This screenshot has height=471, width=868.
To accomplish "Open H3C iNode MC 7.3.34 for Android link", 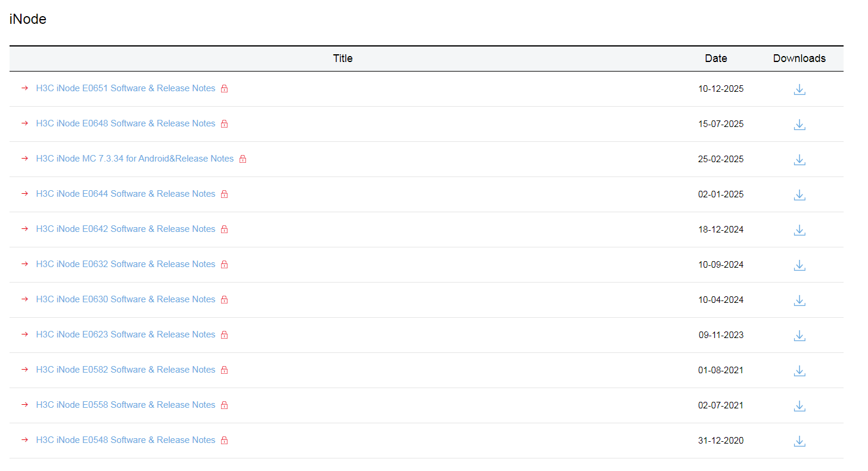I will [x=135, y=159].
